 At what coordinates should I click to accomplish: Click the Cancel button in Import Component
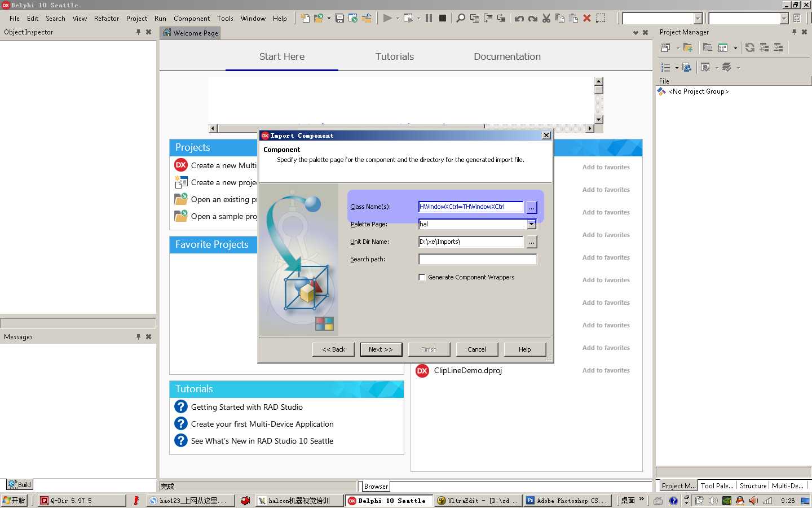pos(476,349)
